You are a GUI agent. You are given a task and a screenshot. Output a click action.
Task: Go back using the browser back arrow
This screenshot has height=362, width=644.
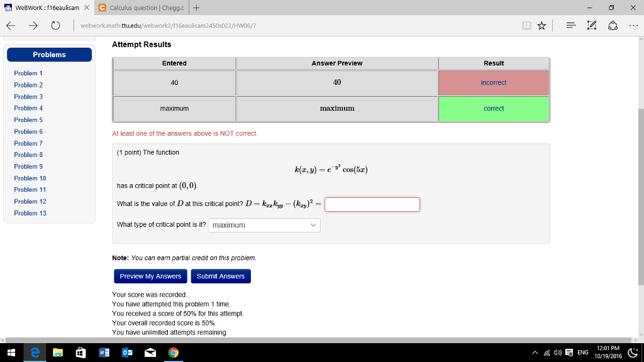point(11,25)
